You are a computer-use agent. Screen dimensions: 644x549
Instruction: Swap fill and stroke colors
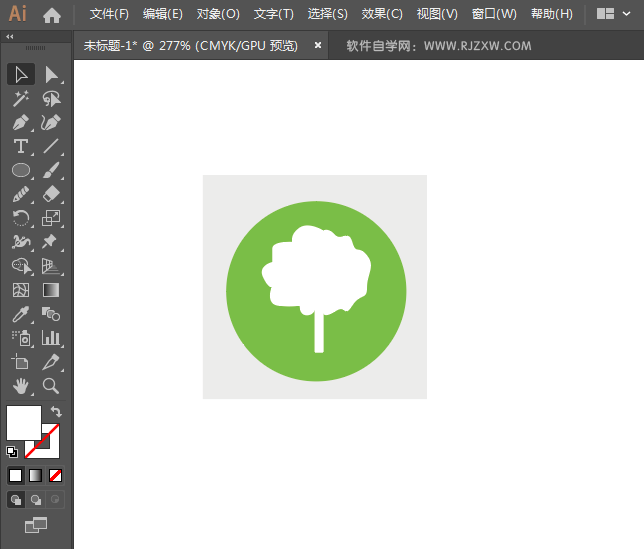tap(57, 411)
